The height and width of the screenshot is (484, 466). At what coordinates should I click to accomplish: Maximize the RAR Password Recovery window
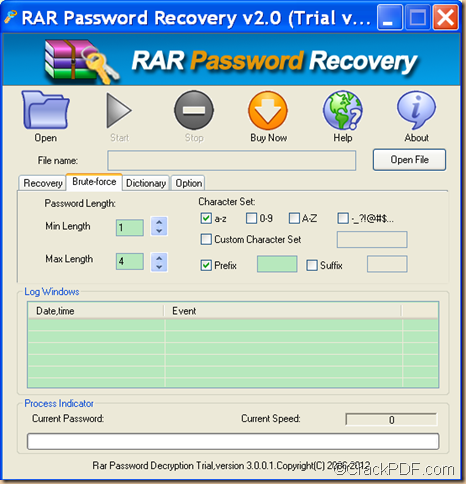click(417, 17)
